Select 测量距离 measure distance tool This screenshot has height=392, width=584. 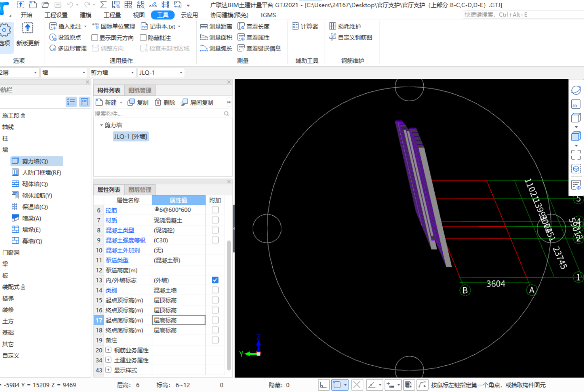click(x=216, y=26)
